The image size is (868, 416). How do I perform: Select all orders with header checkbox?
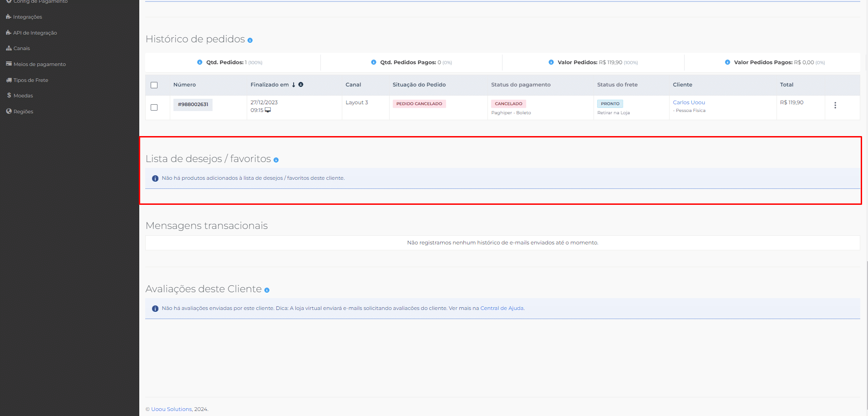pyautogui.click(x=154, y=85)
